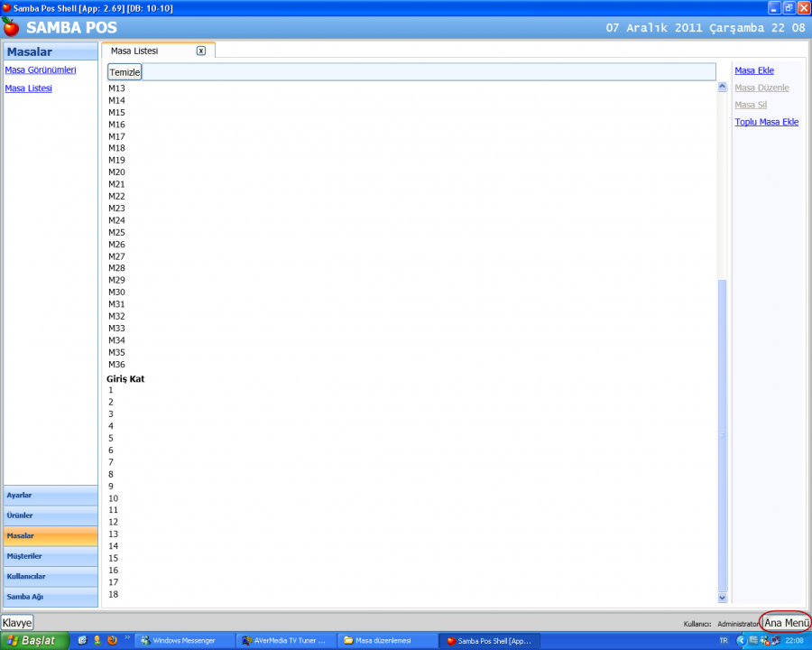Click the Ana Menü button
The image size is (812, 650).
(x=787, y=623)
